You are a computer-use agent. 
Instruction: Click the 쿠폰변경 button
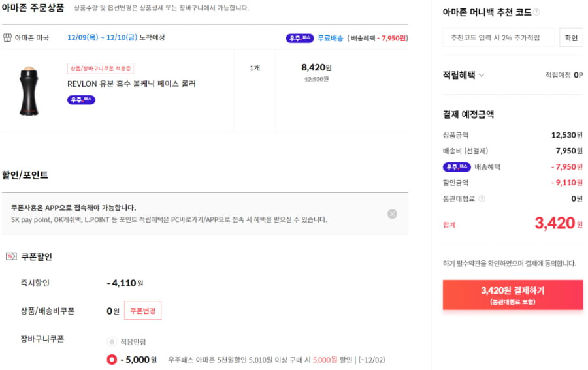(143, 311)
